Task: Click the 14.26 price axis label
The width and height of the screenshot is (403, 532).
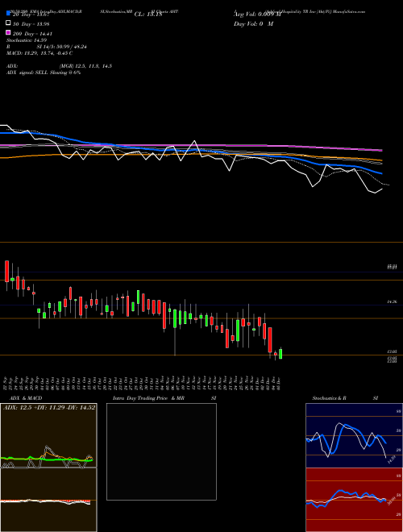Action: tap(393, 301)
